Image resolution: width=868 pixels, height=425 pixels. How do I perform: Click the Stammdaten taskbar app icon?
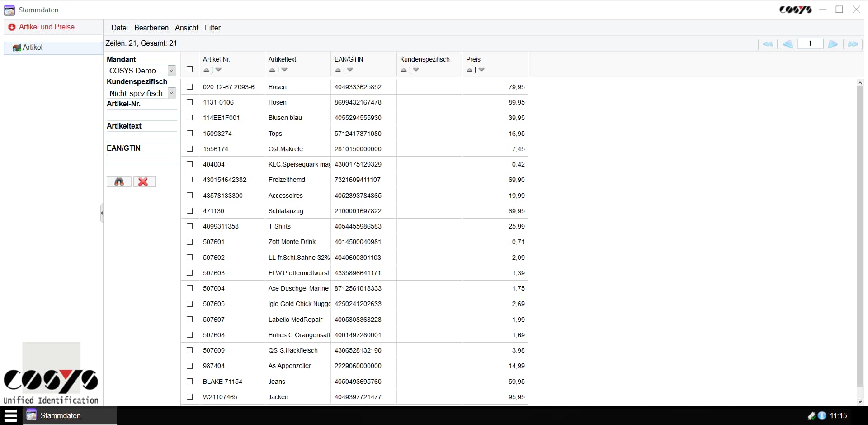point(31,415)
